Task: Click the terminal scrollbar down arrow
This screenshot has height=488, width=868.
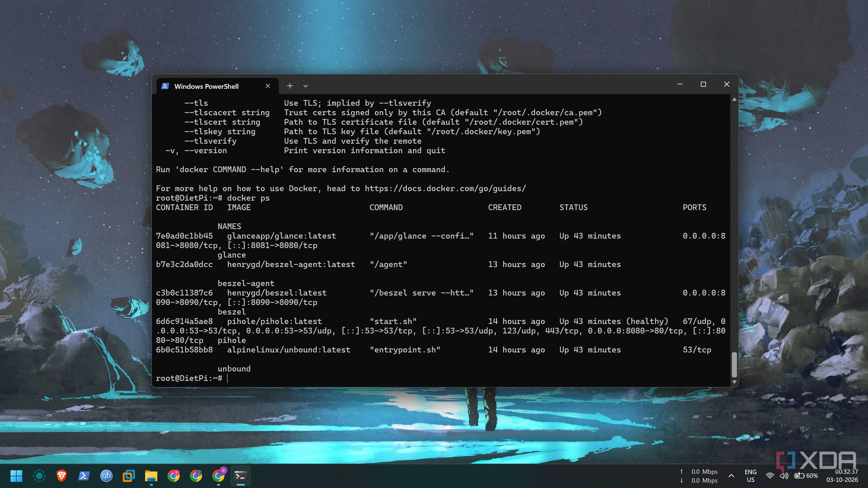Action: click(x=734, y=382)
